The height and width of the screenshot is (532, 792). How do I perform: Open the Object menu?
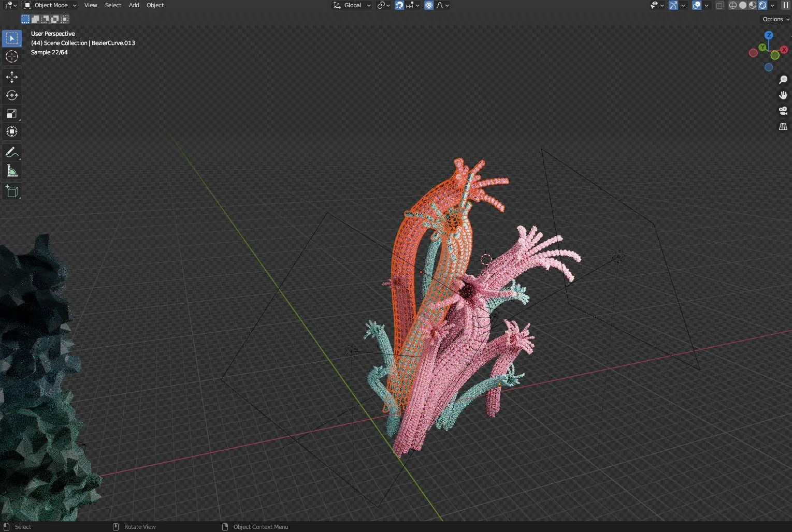154,5
